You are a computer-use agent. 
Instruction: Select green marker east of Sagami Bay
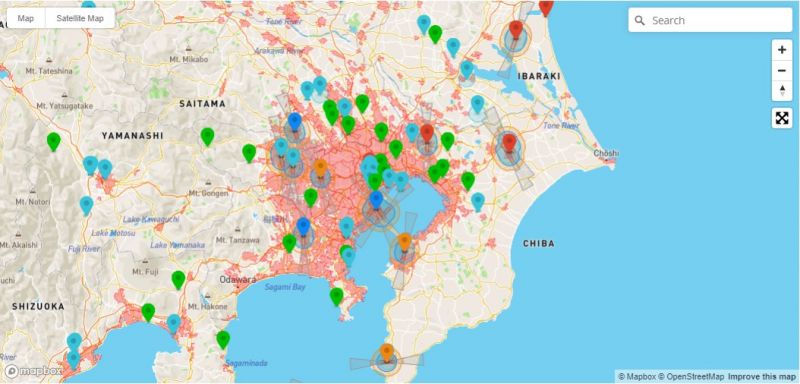tap(336, 296)
